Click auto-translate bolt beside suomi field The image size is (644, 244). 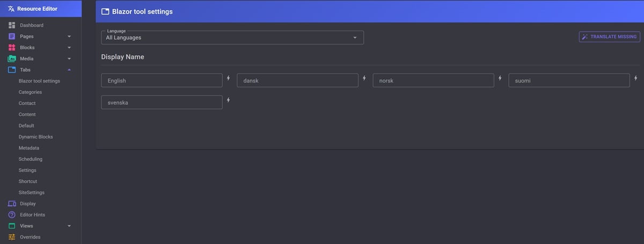[x=635, y=78]
